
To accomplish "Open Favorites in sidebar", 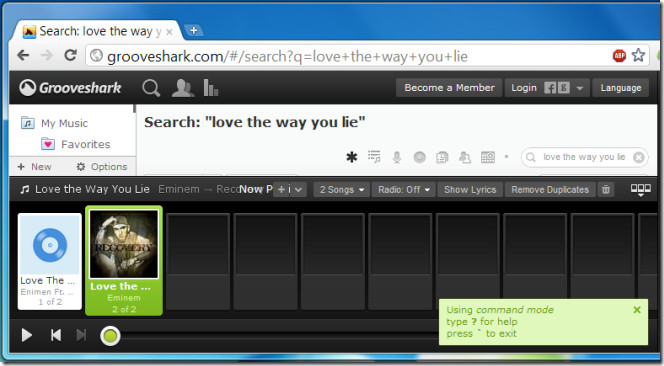I will tap(76, 144).
